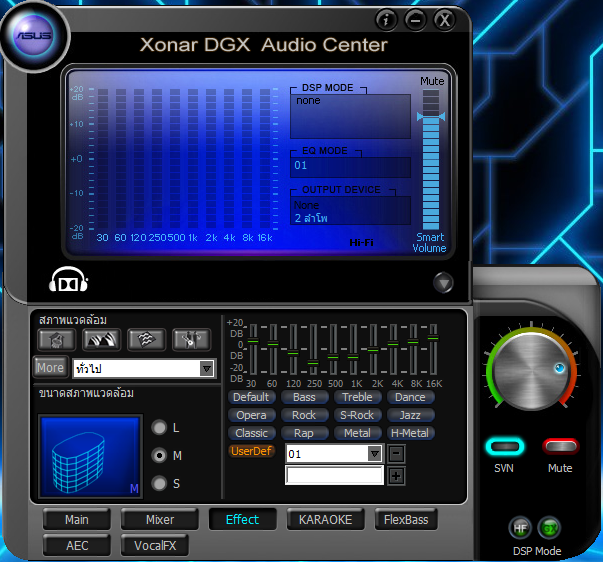Click the display volume level bar
Screen dimensions: 603x562
coord(431,160)
